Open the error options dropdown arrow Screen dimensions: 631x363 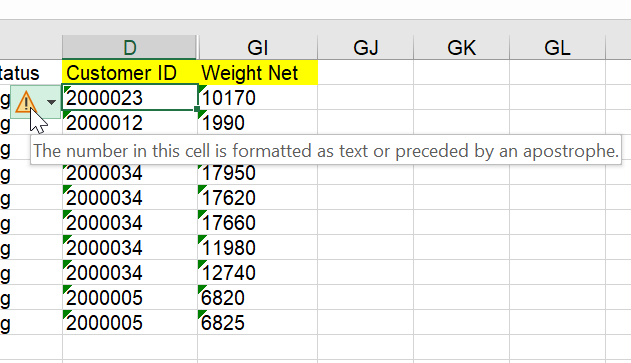click(x=51, y=102)
